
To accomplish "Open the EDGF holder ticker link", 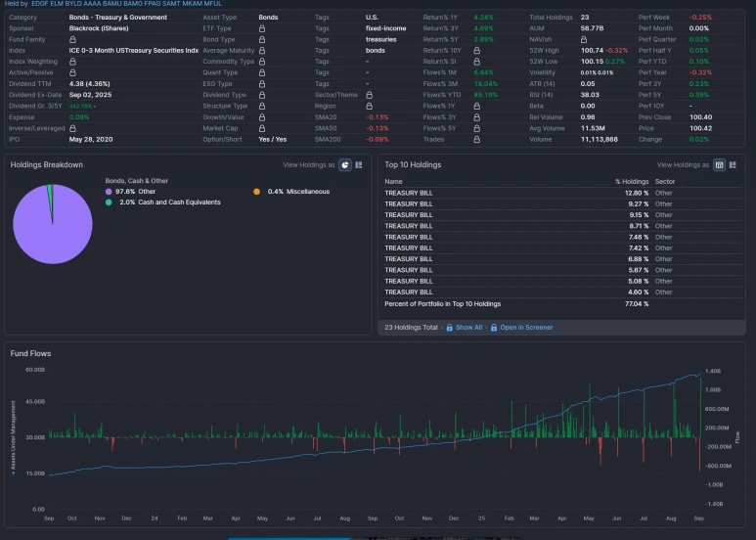I will click(x=39, y=3).
